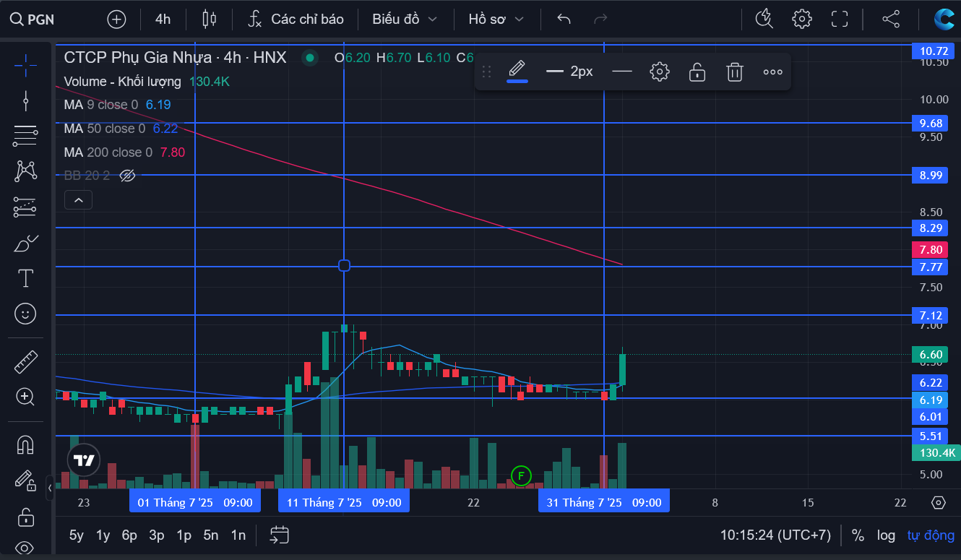This screenshot has height=560, width=961.
Task: Open the 4h interval selector
Action: tap(163, 20)
